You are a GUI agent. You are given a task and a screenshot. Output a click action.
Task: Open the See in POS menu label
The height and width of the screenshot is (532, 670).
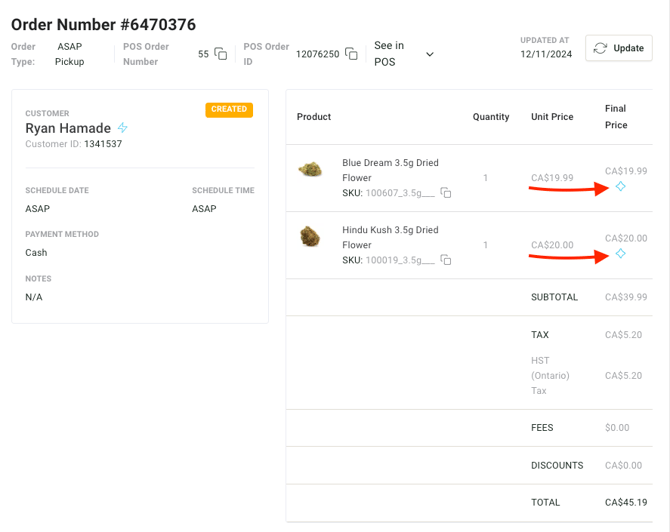389,54
